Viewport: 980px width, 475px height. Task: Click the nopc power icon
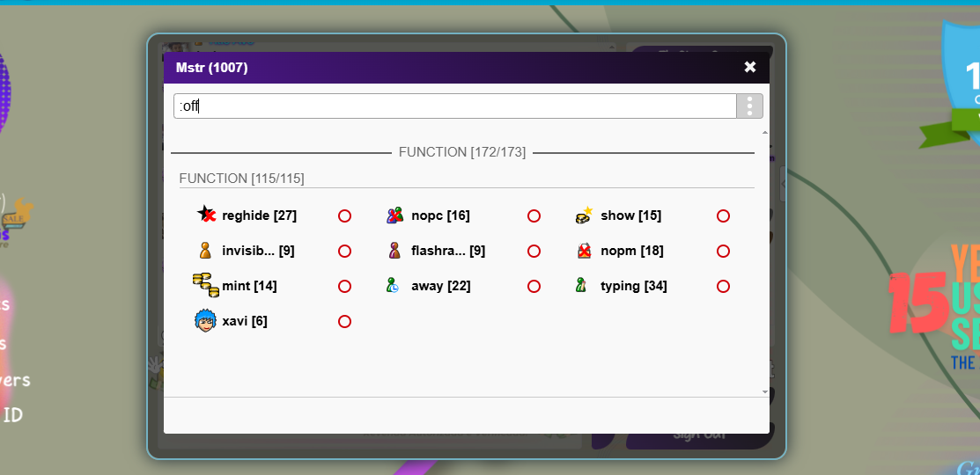(x=394, y=216)
